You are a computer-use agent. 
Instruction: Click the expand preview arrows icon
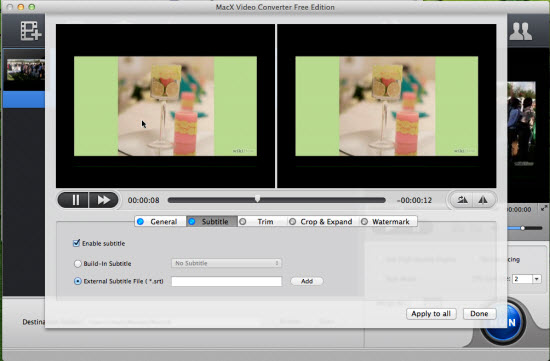click(544, 208)
